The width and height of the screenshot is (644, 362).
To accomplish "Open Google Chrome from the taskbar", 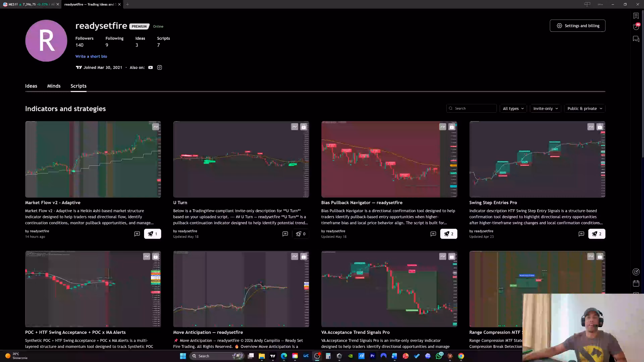I will pos(461,356).
